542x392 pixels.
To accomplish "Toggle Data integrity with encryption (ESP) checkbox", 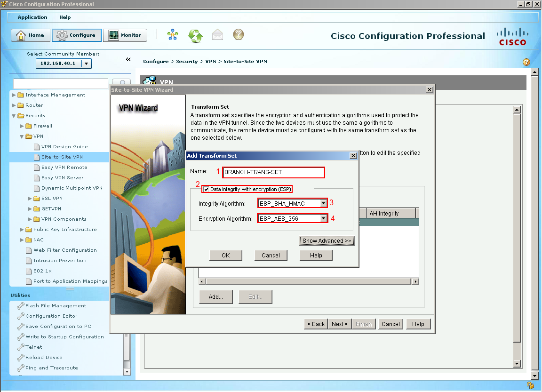I will (207, 189).
